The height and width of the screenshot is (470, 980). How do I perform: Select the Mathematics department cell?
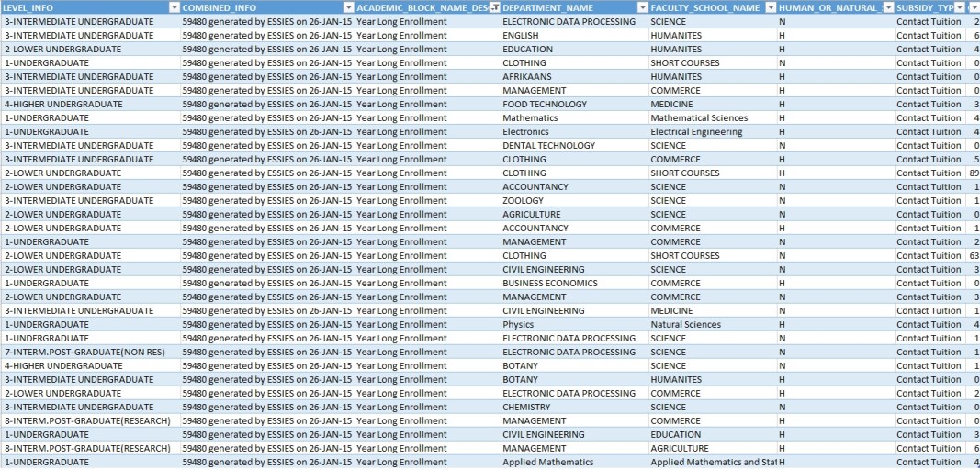574,118
